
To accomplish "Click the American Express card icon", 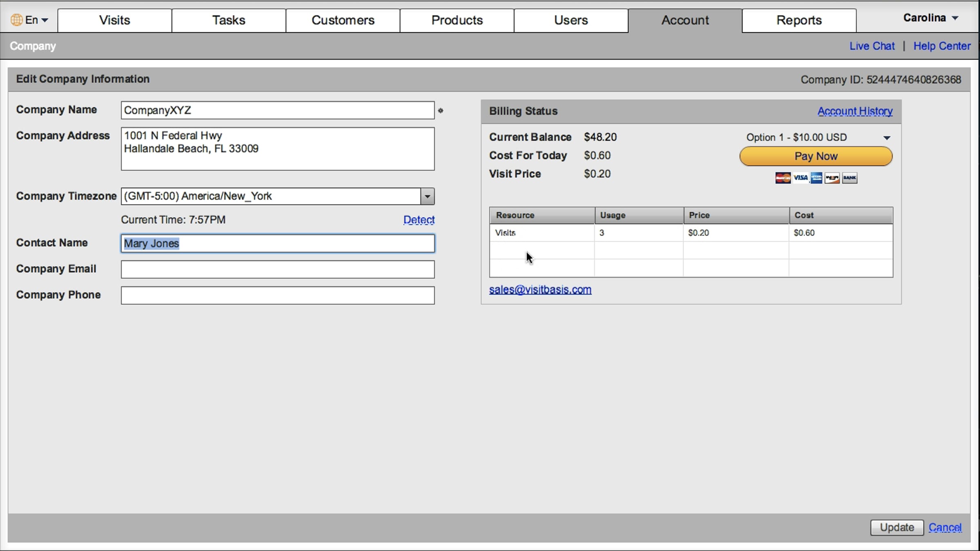I will (x=816, y=178).
